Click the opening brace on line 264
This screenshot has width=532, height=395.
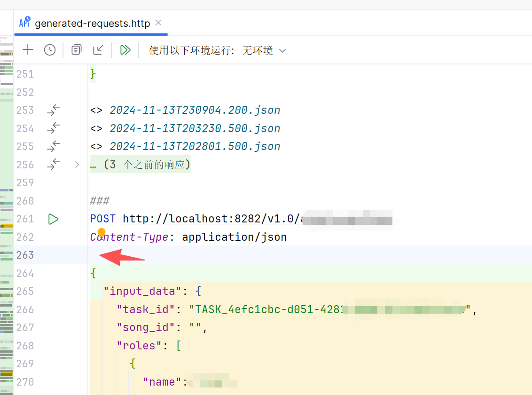point(93,273)
